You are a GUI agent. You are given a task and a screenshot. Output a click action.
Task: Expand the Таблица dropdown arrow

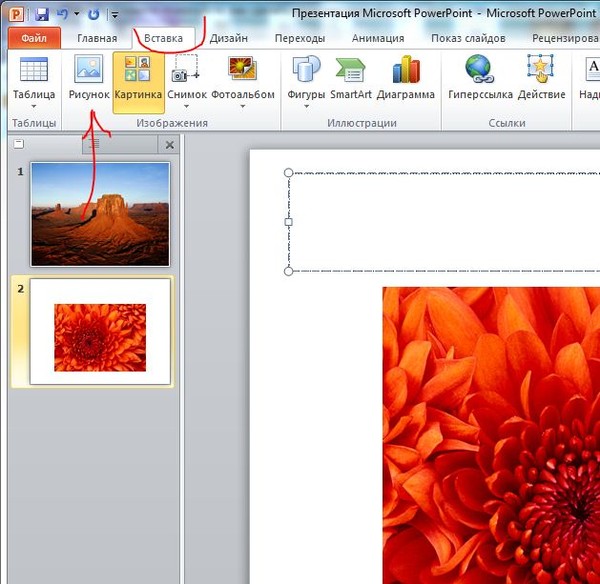34,106
